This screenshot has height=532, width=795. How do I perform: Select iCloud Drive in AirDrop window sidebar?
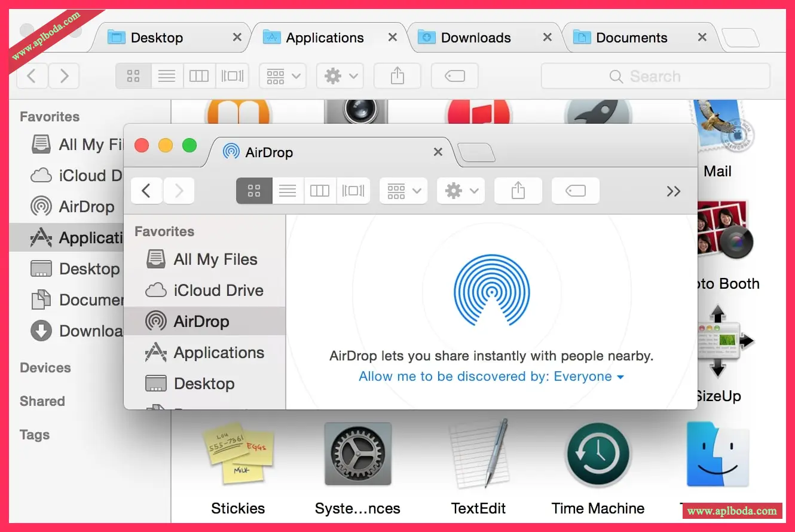(x=218, y=291)
